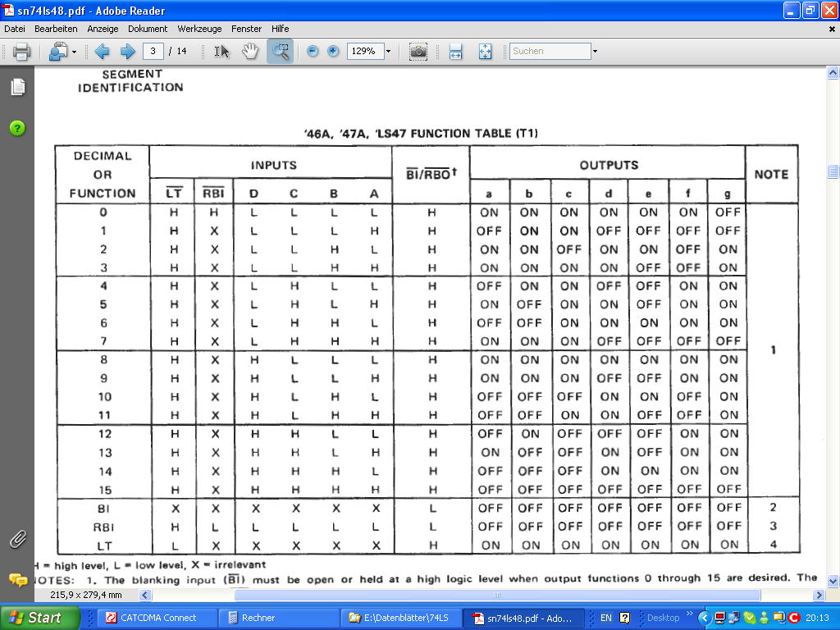Open the Dokument menu
This screenshot has width=840, height=630.
(x=148, y=29)
